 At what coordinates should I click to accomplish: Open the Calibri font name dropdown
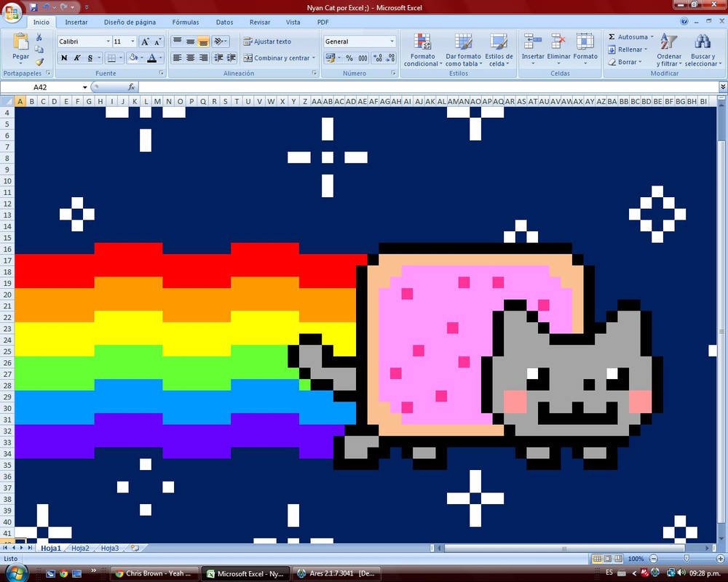click(x=108, y=41)
